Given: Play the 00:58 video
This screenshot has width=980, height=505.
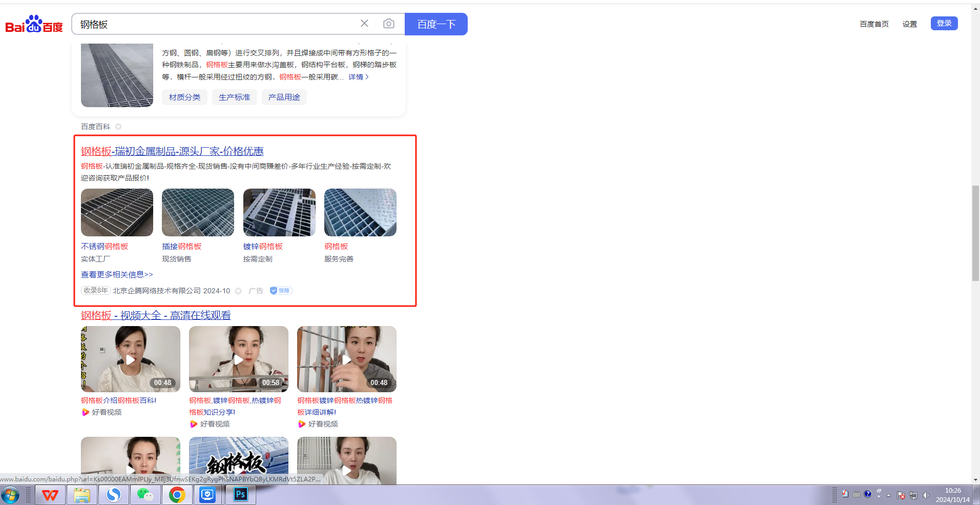Looking at the screenshot, I should 239,359.
